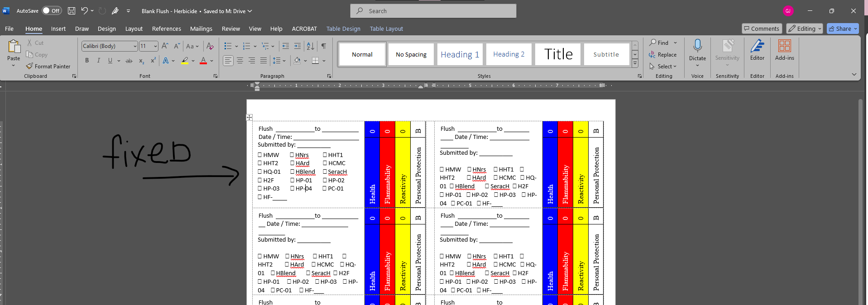Apply Italic formatting
The image size is (868, 305).
click(98, 60)
